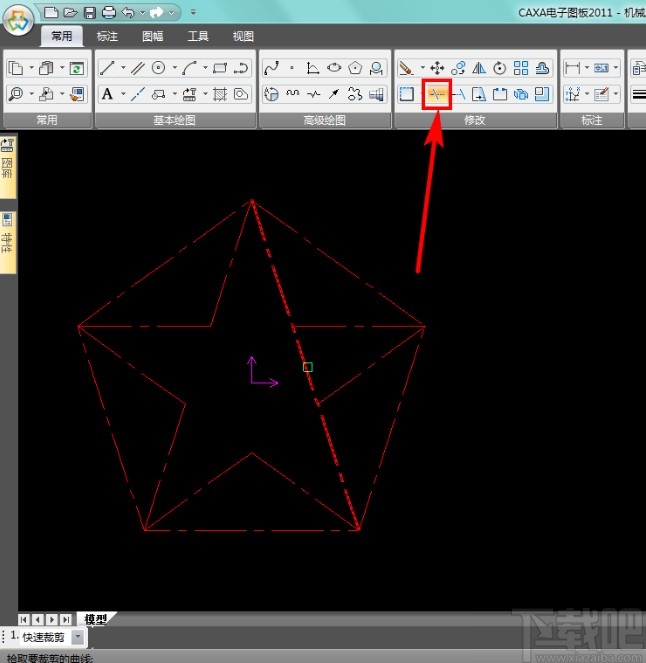Select the Mirror tool in 修改 panel

coord(478,68)
